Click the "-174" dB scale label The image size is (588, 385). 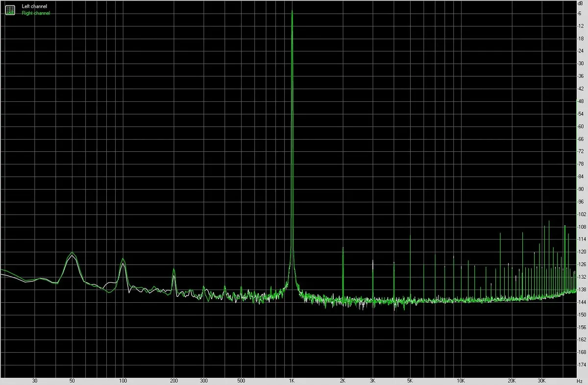582,365
